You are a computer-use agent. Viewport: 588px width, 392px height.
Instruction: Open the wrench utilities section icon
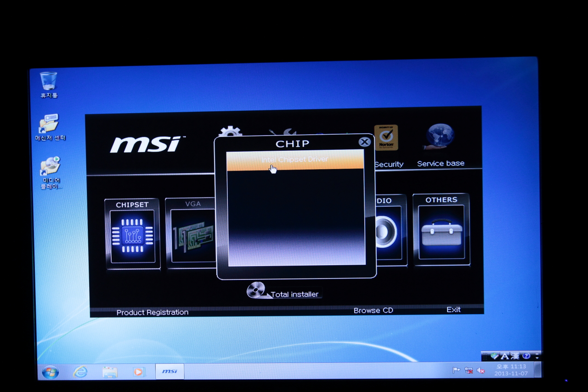(x=283, y=131)
